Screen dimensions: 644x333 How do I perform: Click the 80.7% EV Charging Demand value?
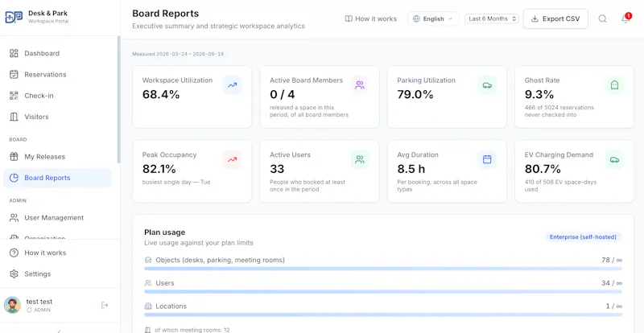(543, 169)
